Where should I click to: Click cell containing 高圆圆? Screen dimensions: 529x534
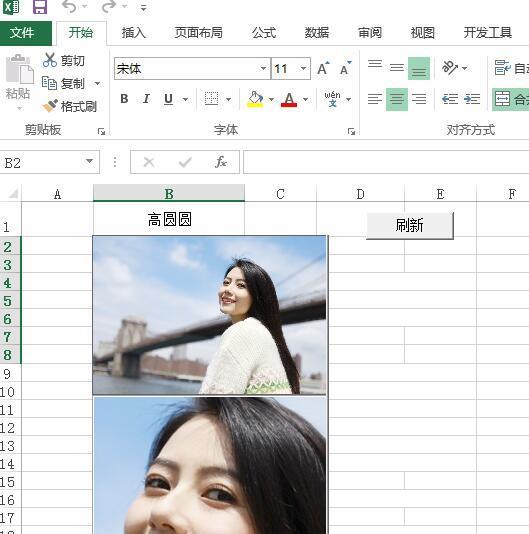(169, 219)
